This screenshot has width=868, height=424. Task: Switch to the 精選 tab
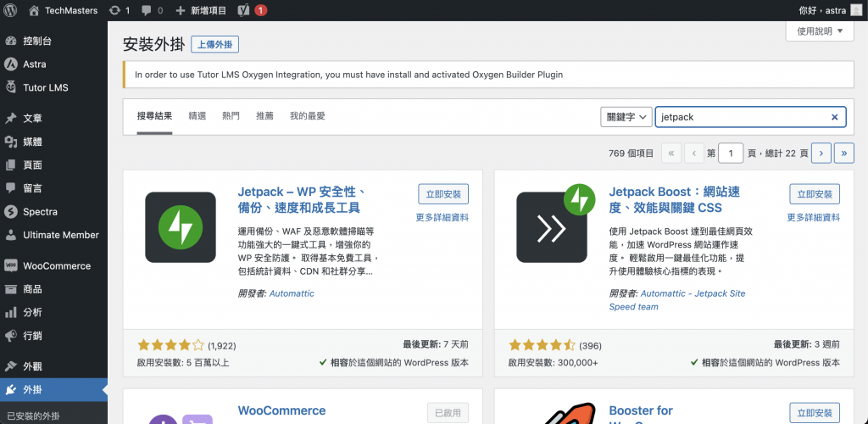coord(197,116)
